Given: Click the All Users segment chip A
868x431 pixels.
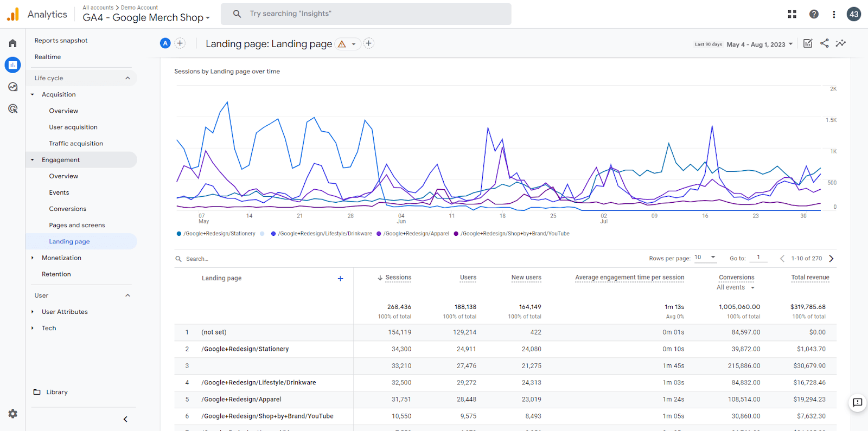Looking at the screenshot, I should tap(165, 43).
